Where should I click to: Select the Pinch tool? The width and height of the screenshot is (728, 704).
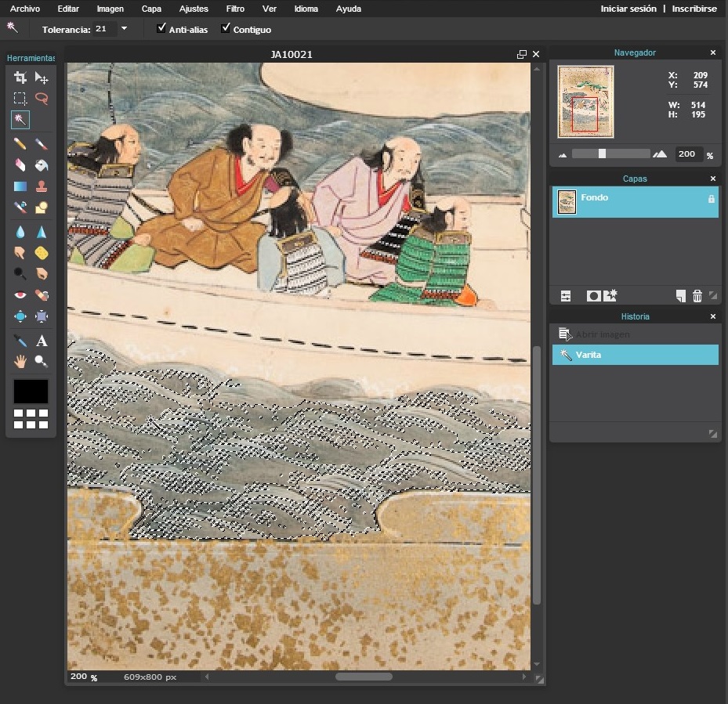[42, 316]
